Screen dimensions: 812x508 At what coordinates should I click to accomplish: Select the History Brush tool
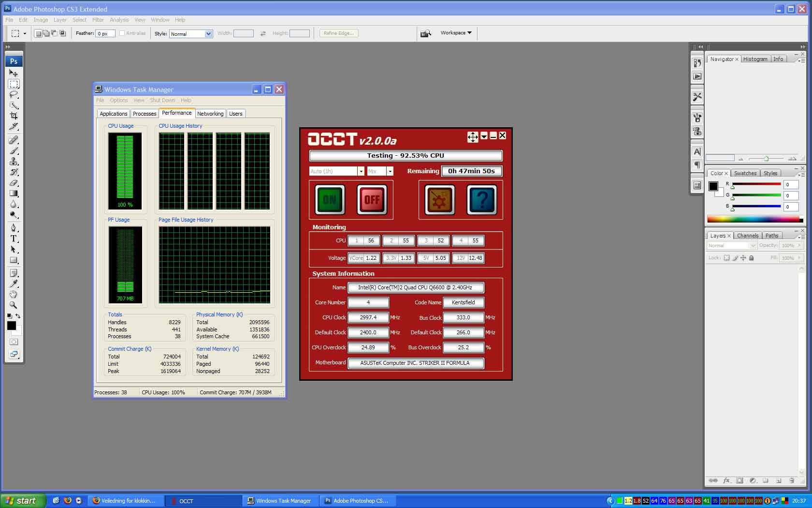click(14, 172)
